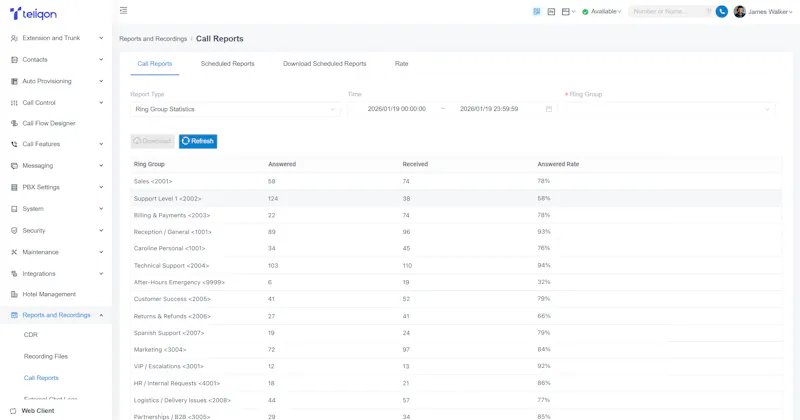Click the Extension and Trunk icon

tap(14, 38)
